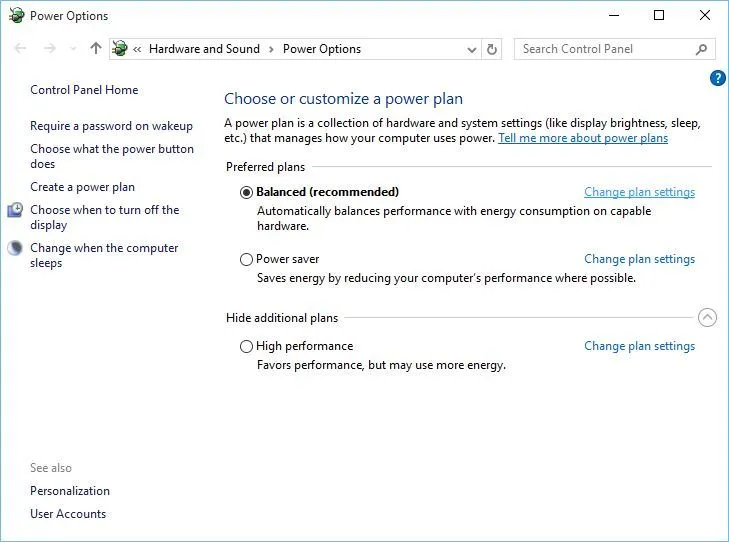Viewport: 729px width, 542px height.
Task: Select the Power saver plan
Action: [247, 259]
